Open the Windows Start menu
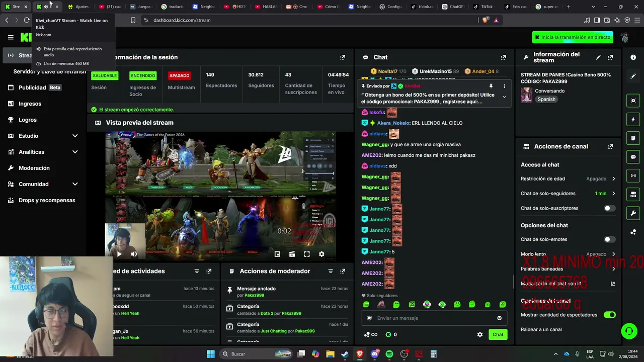644x362 pixels. click(x=211, y=354)
